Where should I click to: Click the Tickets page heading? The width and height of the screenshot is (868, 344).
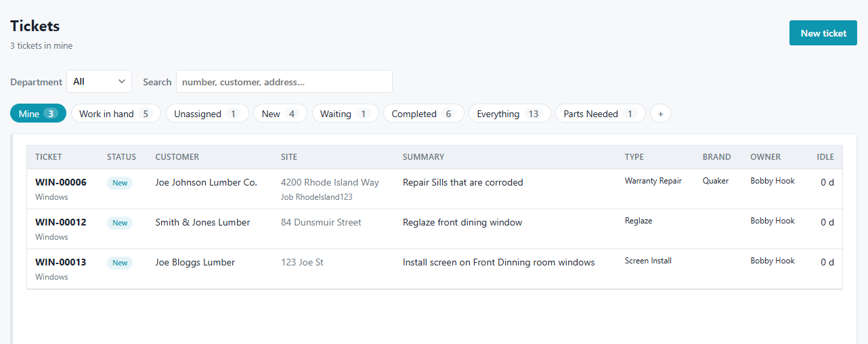click(35, 26)
